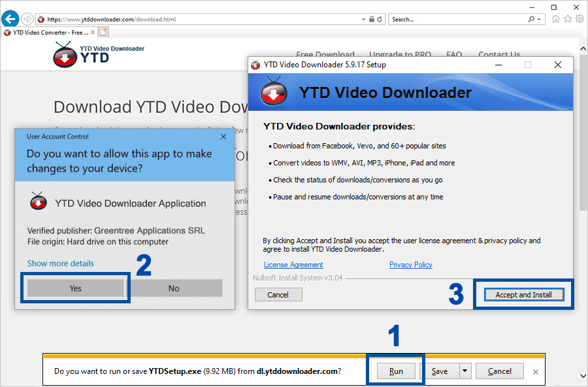Go back with the browser back arrow

10,19
